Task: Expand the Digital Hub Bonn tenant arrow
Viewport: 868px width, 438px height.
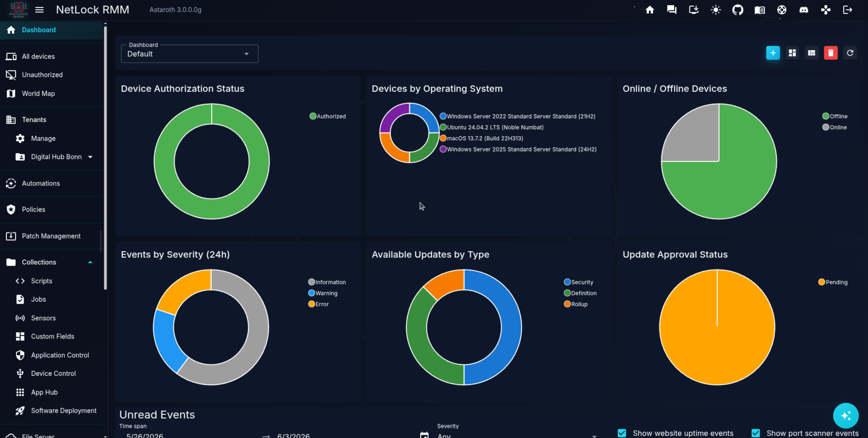Action: [x=90, y=157]
